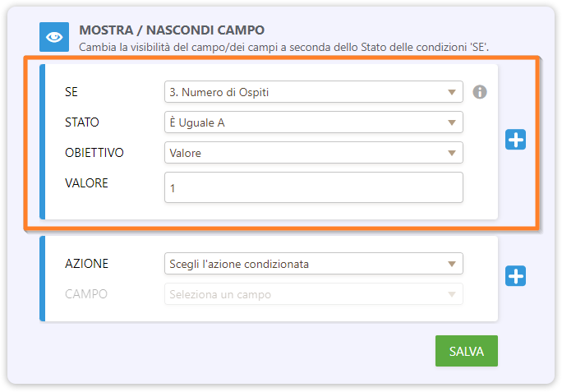
Task: Open the STATO dropdown set to È Uguale A
Action: pyautogui.click(x=313, y=122)
